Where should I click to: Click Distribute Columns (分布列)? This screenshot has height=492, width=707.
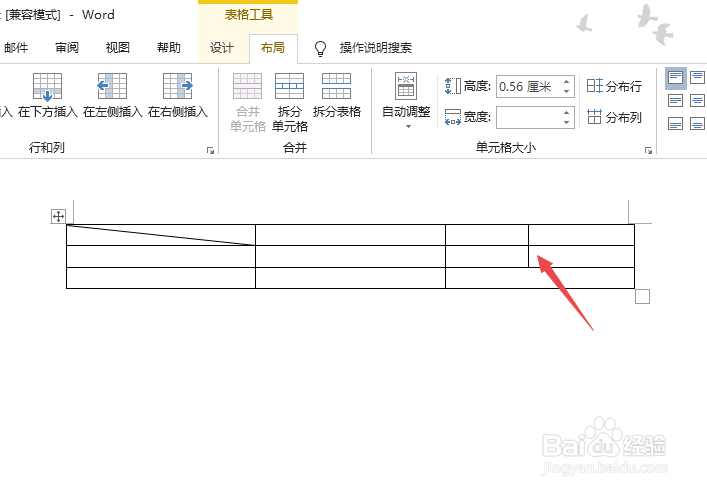point(614,117)
